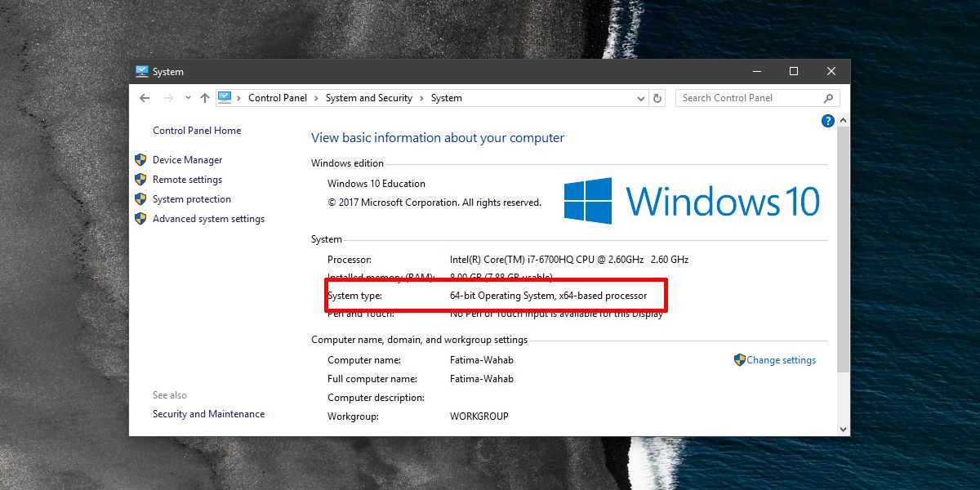The image size is (980, 490).
Task: Click "View basic information about your computer" heading
Action: click(x=438, y=138)
